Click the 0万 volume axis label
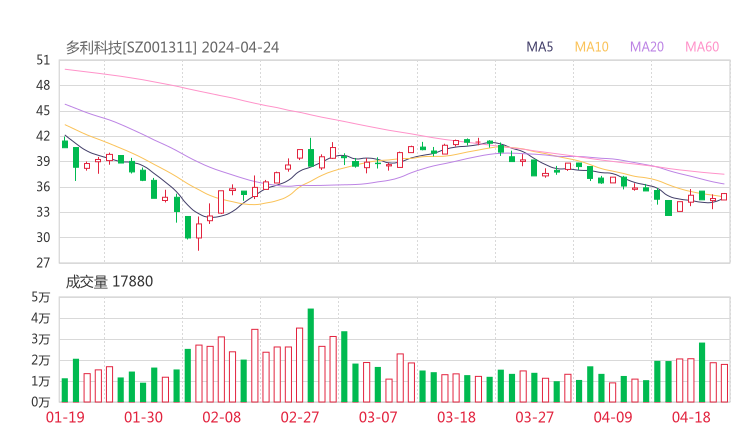This screenshot has width=740, height=440. (41, 402)
